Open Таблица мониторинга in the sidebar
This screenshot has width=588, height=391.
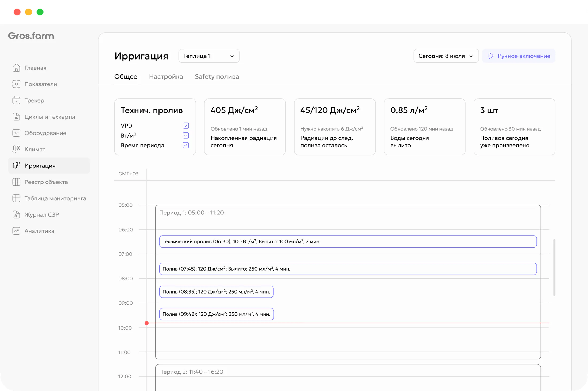click(49, 198)
